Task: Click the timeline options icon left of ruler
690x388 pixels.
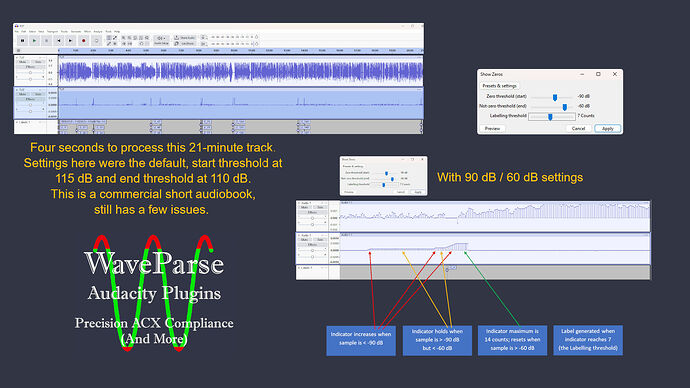Action: click(18, 51)
